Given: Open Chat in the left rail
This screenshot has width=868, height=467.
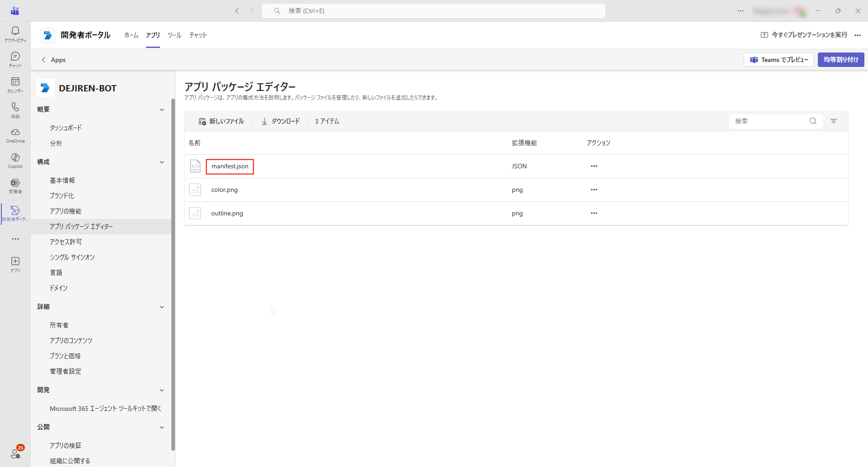Looking at the screenshot, I should [15, 59].
